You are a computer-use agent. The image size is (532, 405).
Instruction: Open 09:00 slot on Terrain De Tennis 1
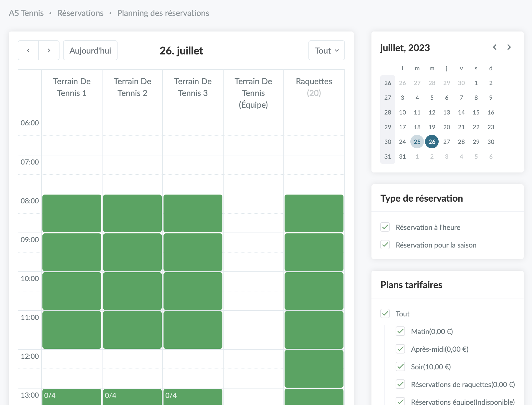pyautogui.click(x=72, y=252)
